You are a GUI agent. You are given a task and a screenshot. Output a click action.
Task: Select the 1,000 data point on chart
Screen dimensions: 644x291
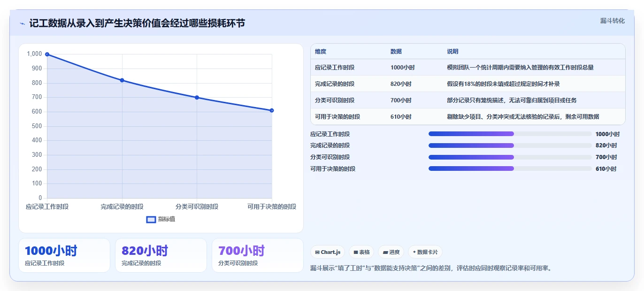47,54
